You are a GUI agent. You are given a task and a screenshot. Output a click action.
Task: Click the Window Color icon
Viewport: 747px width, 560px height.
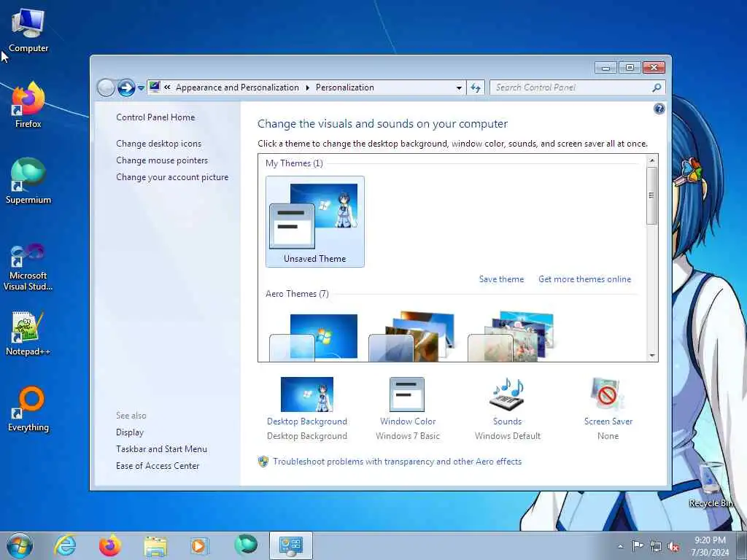[x=407, y=394]
